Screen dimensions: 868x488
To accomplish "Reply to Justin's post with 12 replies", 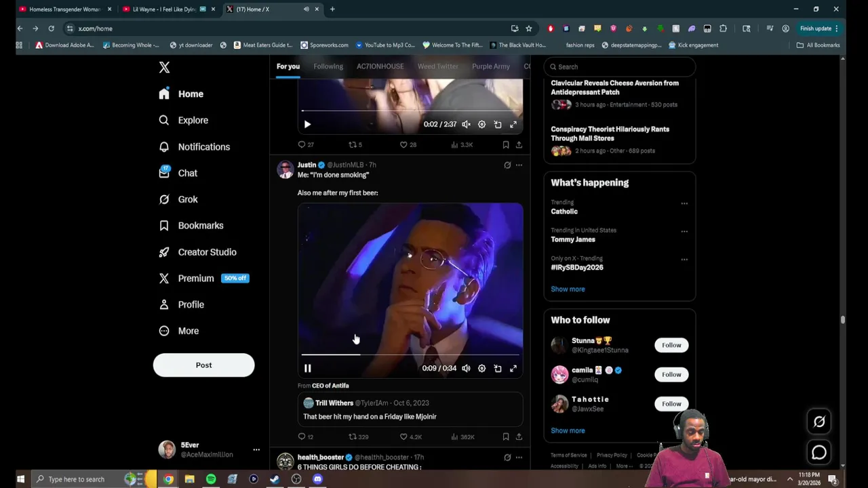I will click(x=306, y=437).
